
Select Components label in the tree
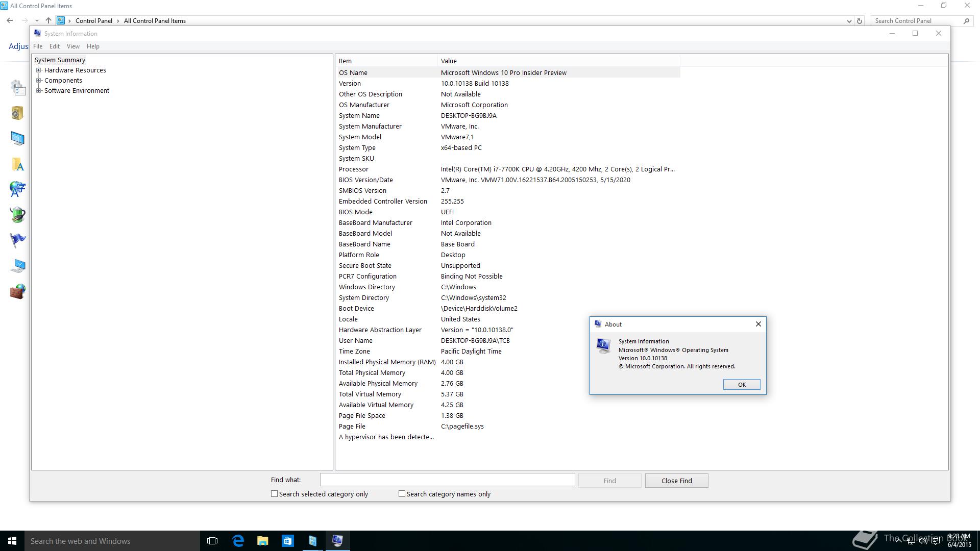pos(63,81)
